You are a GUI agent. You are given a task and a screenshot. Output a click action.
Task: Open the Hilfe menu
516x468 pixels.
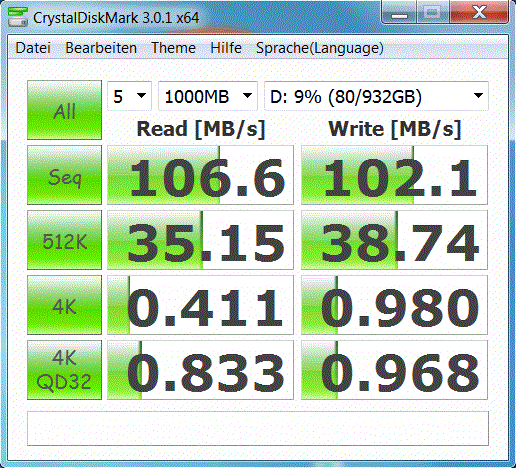pyautogui.click(x=226, y=48)
